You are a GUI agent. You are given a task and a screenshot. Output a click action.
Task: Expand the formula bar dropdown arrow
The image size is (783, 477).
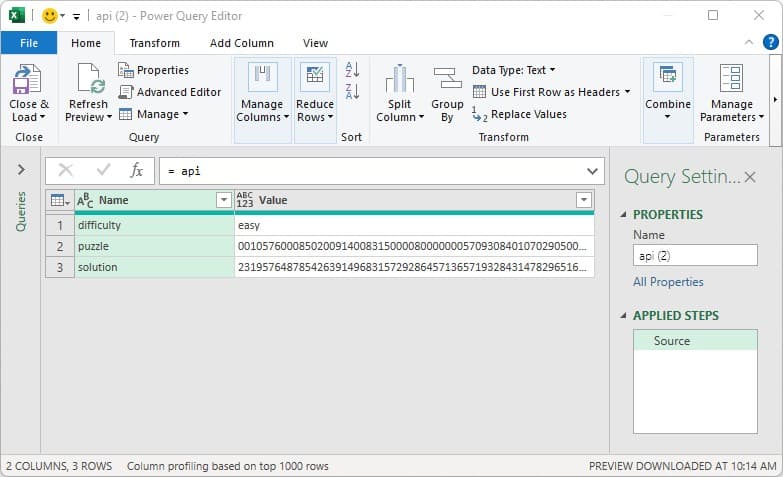click(x=592, y=171)
